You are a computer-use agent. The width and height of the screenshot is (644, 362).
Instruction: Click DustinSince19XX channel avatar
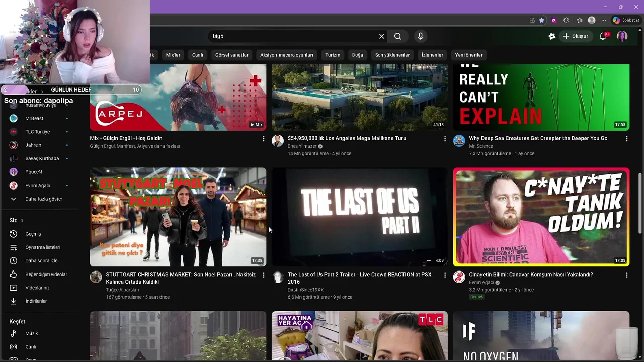pos(278,277)
